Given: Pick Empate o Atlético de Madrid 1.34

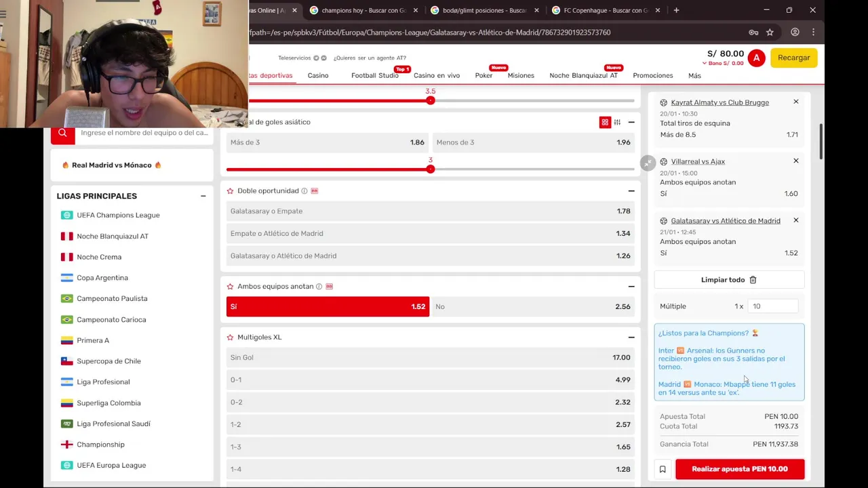Looking at the screenshot, I should [431, 233].
